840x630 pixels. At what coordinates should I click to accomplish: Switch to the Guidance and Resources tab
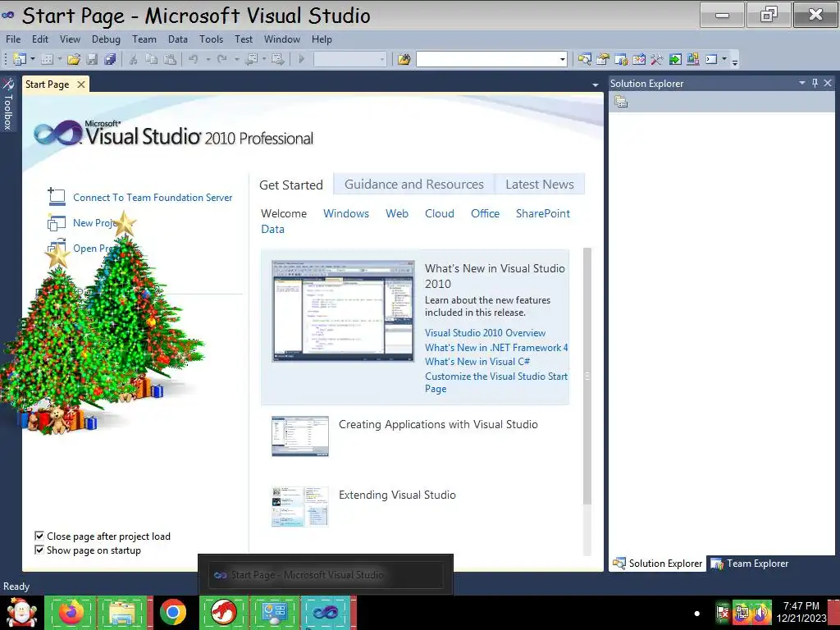[414, 185]
